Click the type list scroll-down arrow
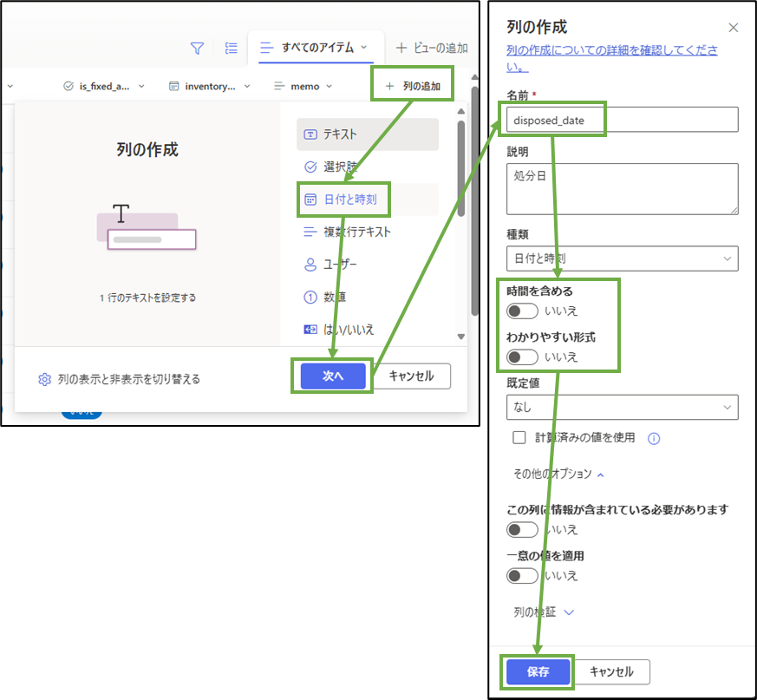The image size is (757, 700). click(x=461, y=337)
